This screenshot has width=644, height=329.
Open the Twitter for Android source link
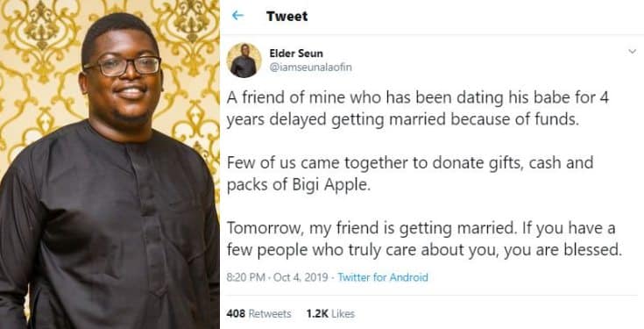(x=383, y=277)
